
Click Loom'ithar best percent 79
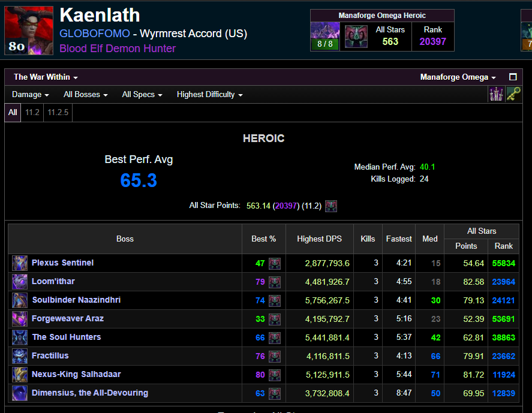pos(260,282)
